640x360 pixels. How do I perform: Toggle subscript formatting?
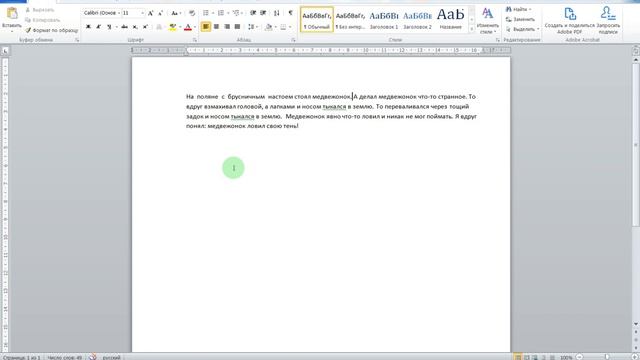(x=135, y=27)
